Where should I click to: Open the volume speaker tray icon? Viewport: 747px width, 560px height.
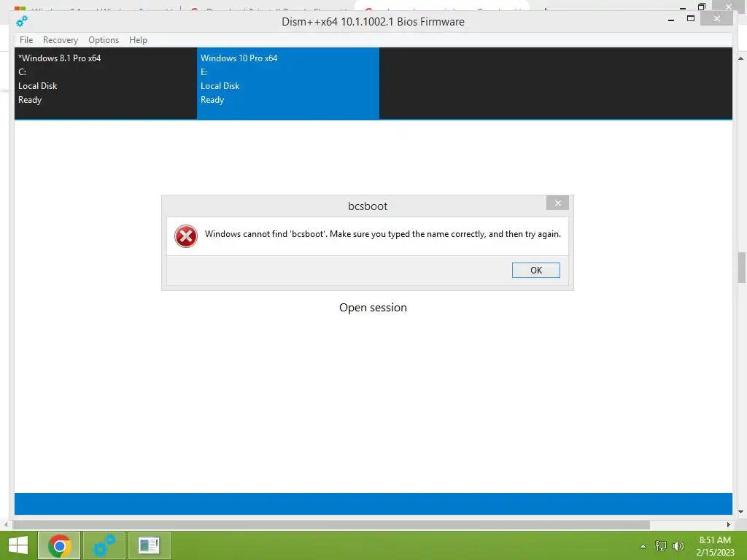tap(678, 545)
